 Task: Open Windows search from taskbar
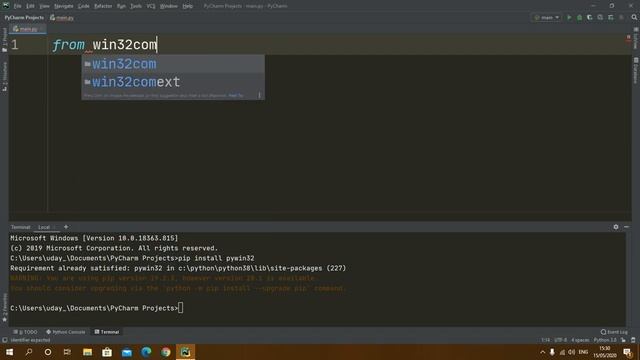tap(29, 352)
